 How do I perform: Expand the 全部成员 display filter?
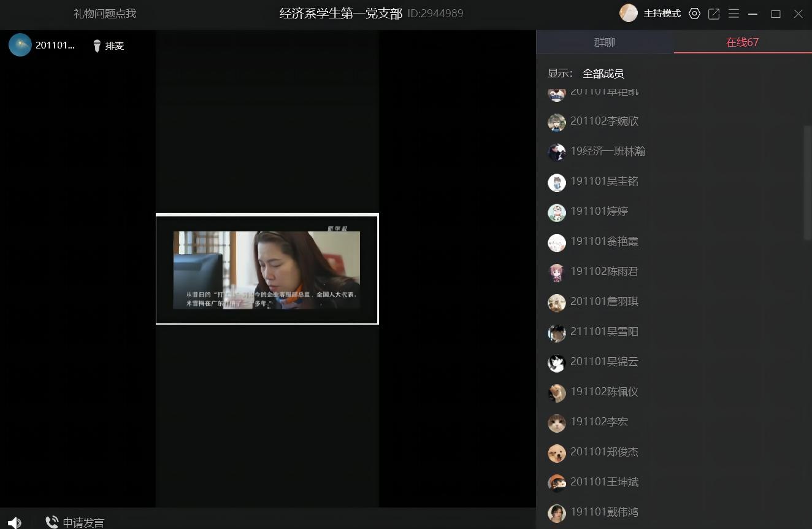[x=603, y=74]
